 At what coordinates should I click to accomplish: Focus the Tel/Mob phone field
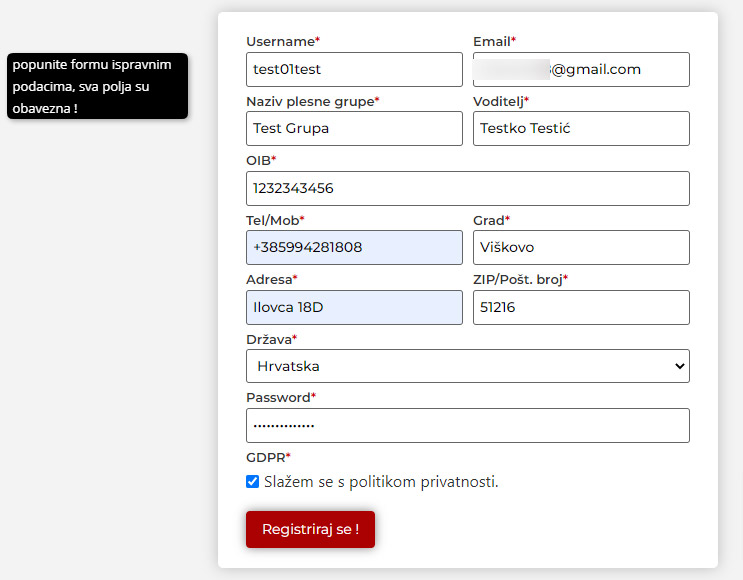point(354,248)
